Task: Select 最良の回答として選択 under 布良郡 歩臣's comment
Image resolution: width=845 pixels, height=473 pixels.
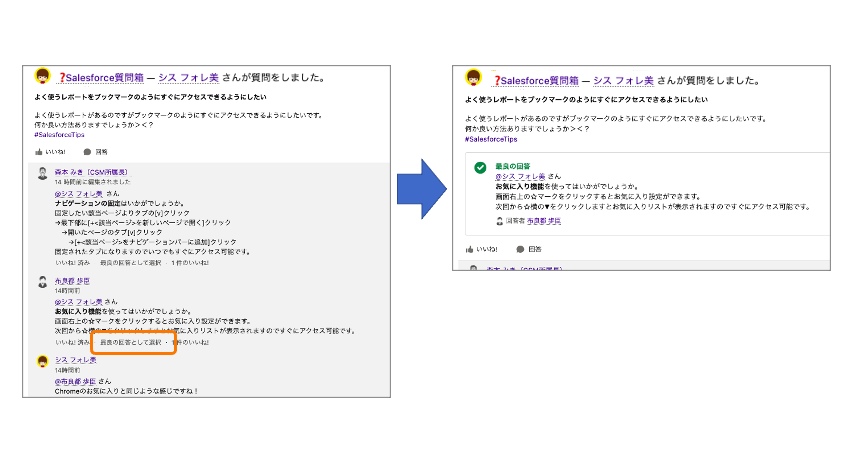Action: point(130,342)
